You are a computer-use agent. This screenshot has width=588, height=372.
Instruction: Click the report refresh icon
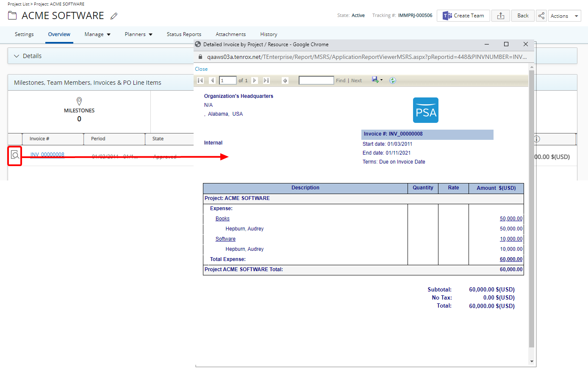393,81
